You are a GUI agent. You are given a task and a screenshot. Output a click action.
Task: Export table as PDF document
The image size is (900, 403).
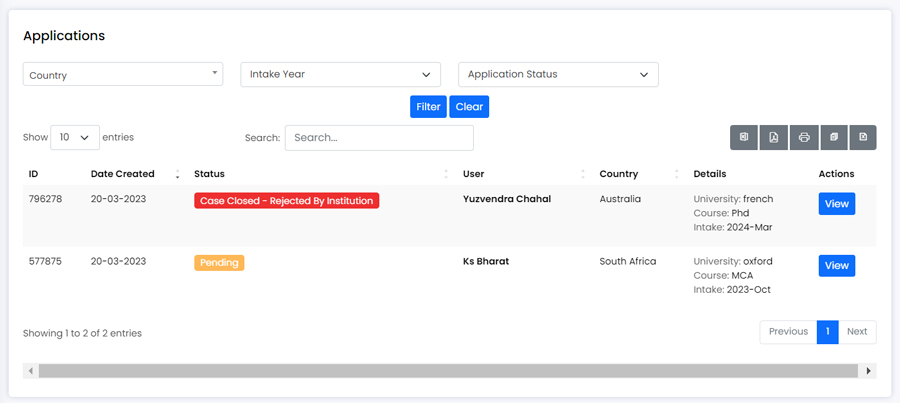[x=774, y=138]
